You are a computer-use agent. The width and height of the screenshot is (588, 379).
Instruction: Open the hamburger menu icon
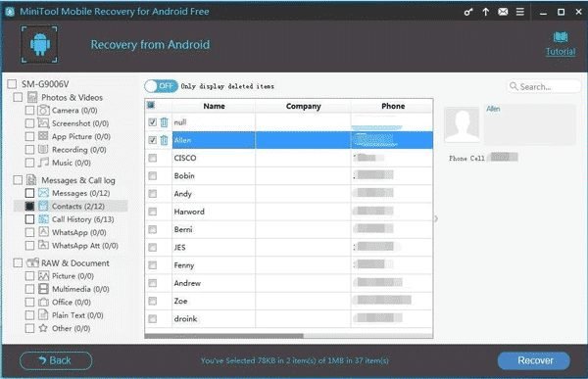tap(520, 12)
